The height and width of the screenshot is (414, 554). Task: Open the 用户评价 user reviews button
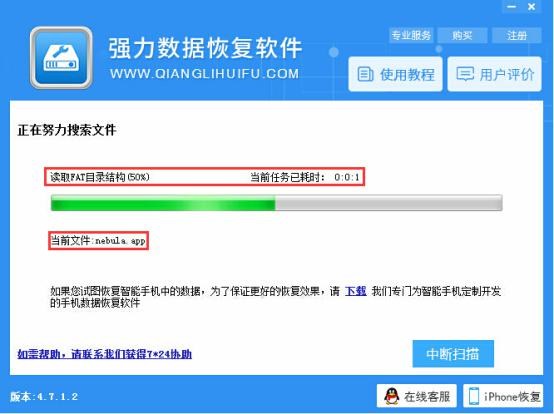(494, 74)
